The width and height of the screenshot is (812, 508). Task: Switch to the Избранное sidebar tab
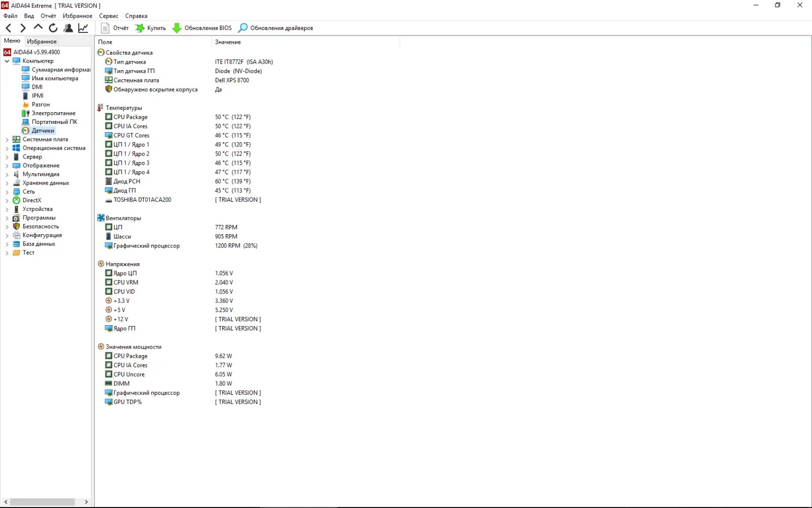tap(42, 41)
